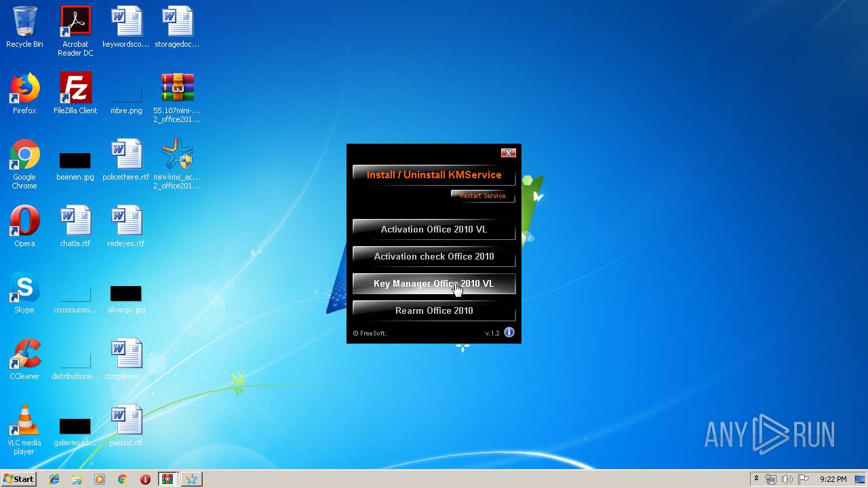Open Key Manager Office 2010 VL

pyautogui.click(x=434, y=283)
